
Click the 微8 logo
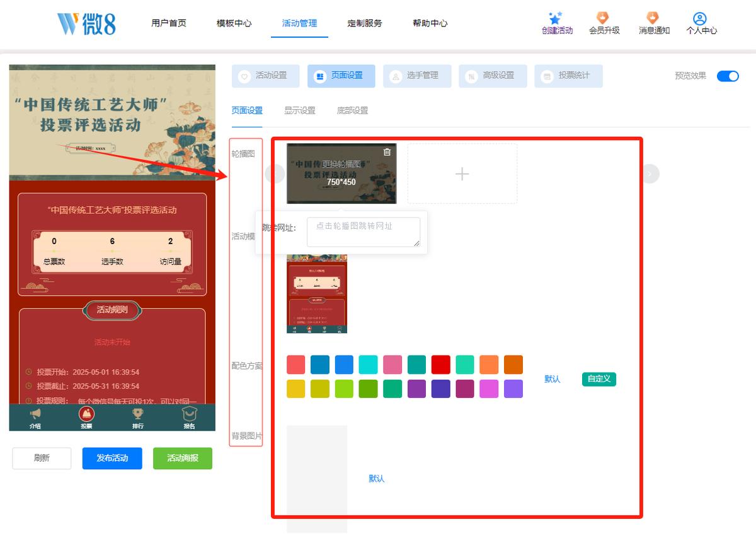pyautogui.click(x=87, y=23)
